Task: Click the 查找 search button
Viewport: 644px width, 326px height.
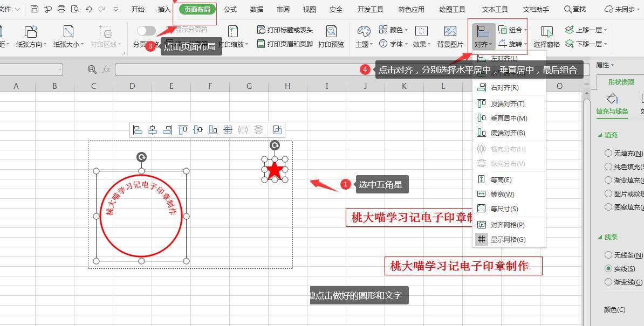Action: [575, 9]
